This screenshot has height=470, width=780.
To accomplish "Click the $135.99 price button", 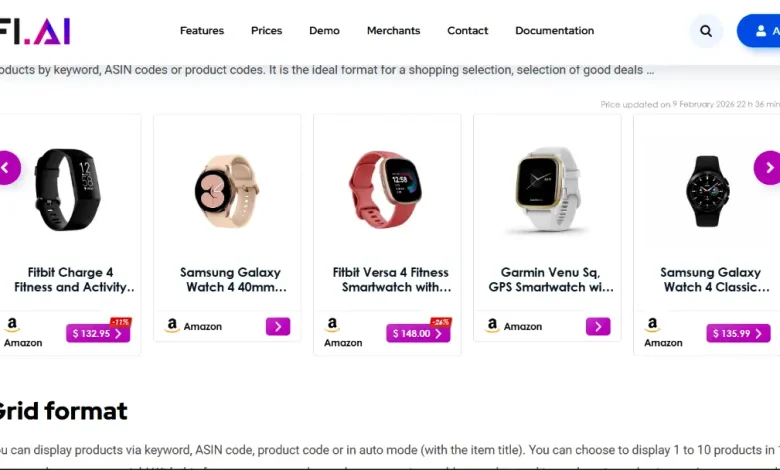I will point(738,333).
